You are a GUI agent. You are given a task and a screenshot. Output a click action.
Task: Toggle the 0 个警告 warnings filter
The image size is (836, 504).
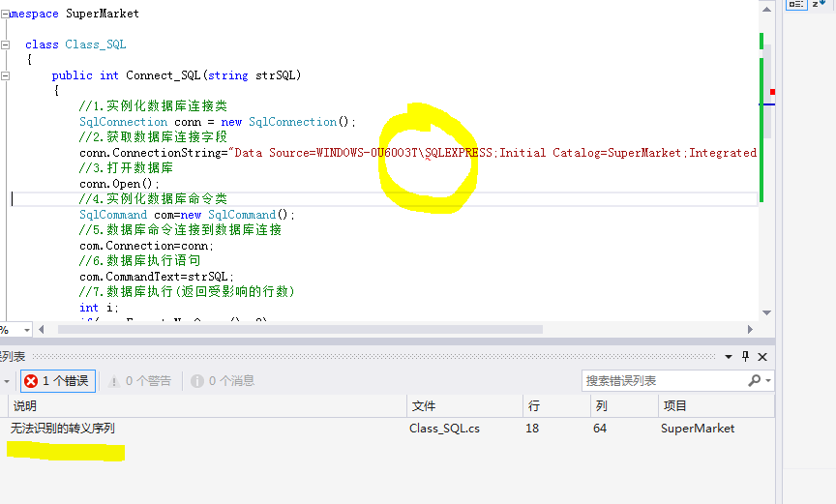pos(139,381)
